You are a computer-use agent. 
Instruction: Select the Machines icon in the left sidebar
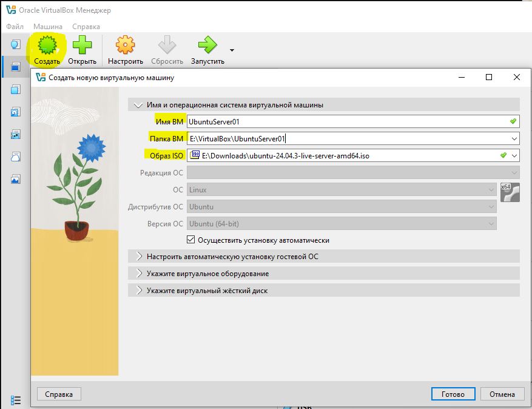[x=16, y=67]
